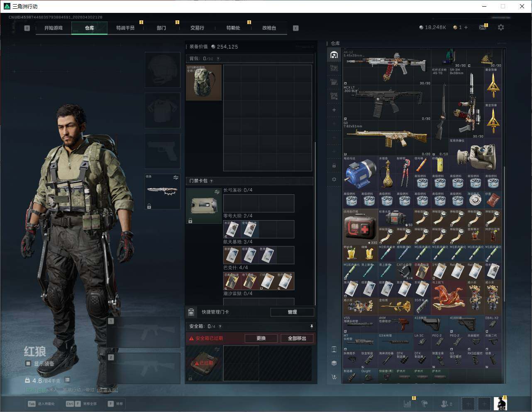Click the 进入特勤处 Tab shortcut hint

coord(41,404)
